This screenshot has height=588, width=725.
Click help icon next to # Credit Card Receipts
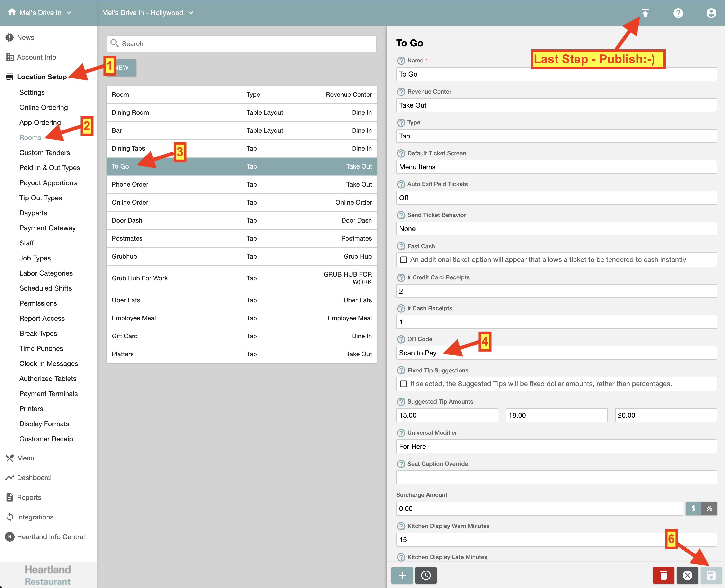click(401, 278)
